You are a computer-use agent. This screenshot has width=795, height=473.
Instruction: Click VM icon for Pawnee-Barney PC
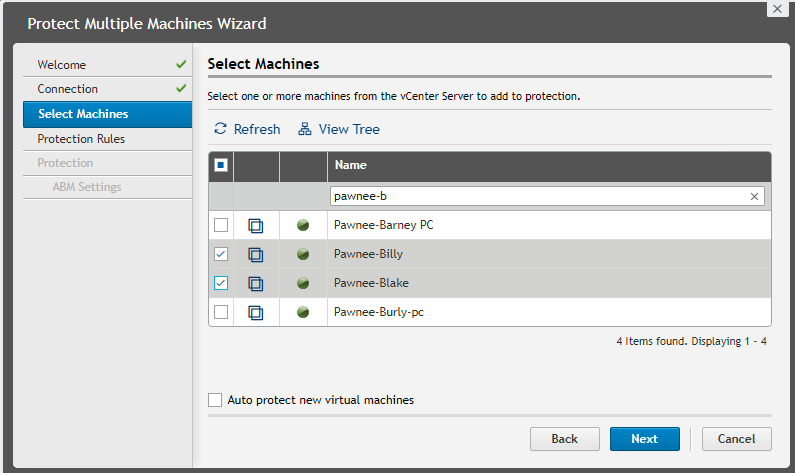[256, 225]
